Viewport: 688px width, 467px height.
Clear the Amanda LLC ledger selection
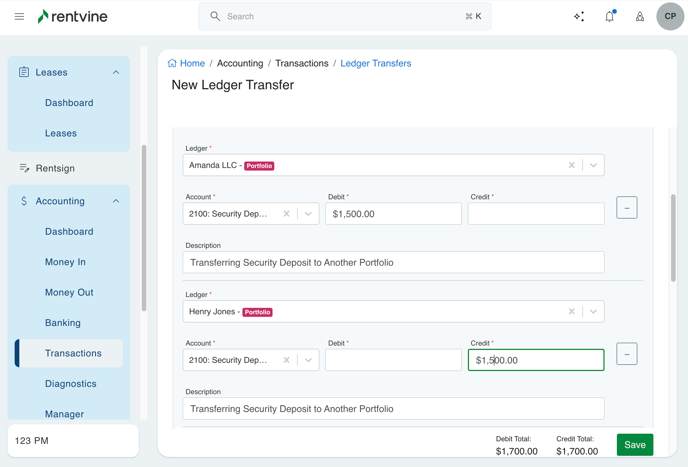(572, 165)
